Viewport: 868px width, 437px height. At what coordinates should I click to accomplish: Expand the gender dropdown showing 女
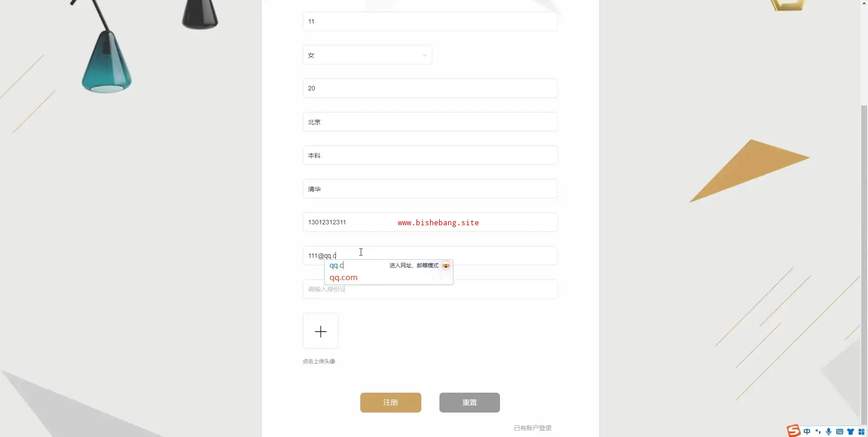[367, 55]
